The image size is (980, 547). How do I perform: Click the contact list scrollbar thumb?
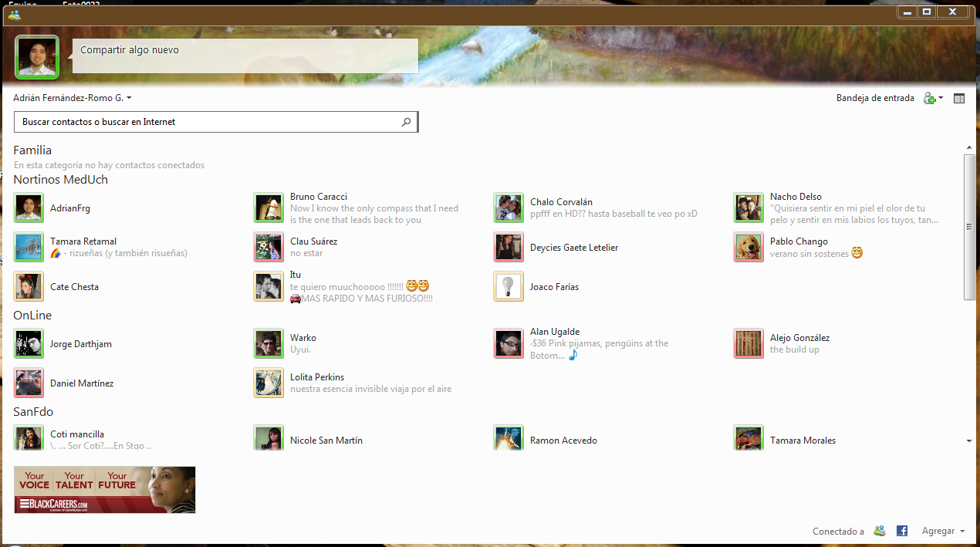point(970,227)
